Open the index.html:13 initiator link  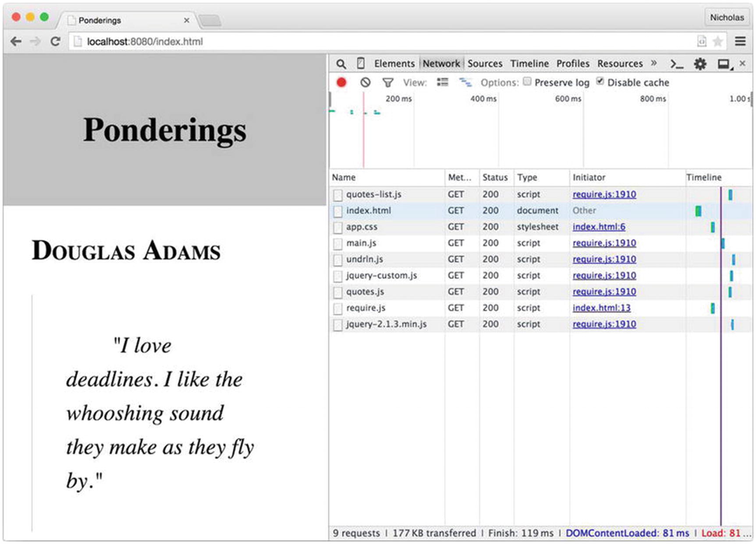[601, 308]
